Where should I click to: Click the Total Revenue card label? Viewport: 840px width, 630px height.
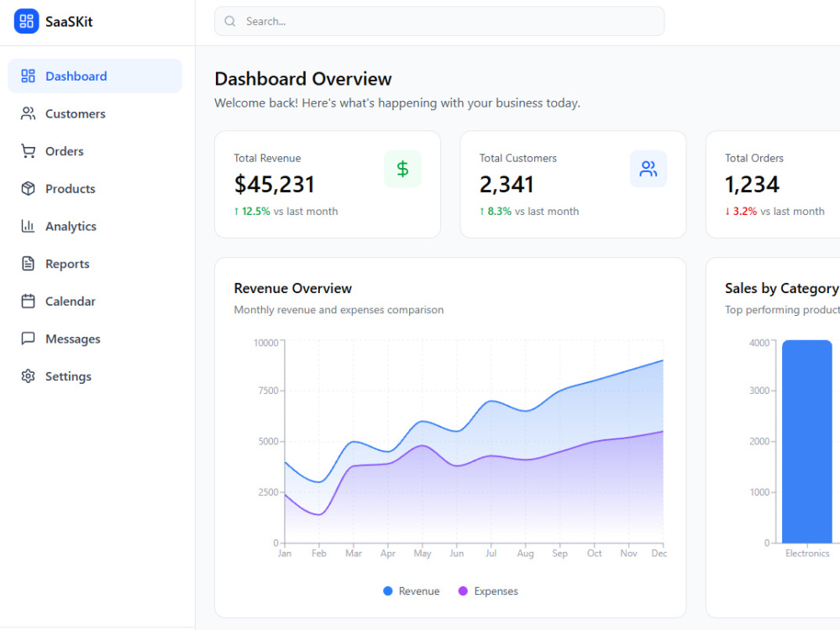pyautogui.click(x=267, y=158)
